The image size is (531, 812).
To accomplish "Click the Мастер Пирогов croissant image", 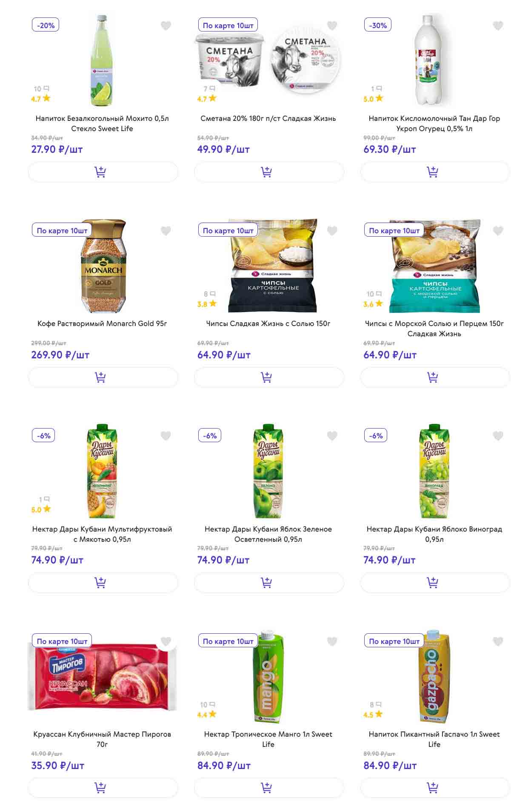I will point(102,677).
